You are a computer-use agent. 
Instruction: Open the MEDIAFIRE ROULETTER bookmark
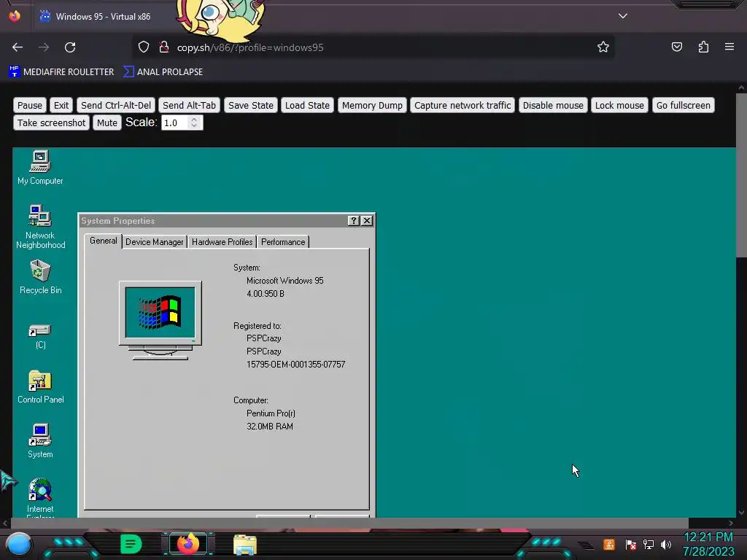61,72
